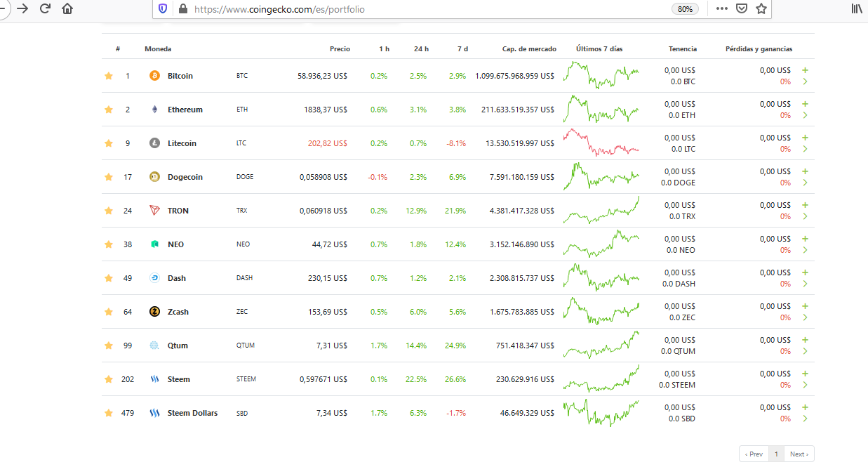This screenshot has width=868, height=467.
Task: Add a transaction for TRON with plus icon
Action: click(805, 205)
